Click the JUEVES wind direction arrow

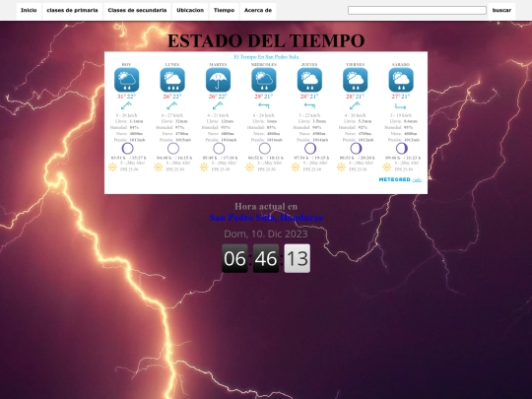click(309, 105)
